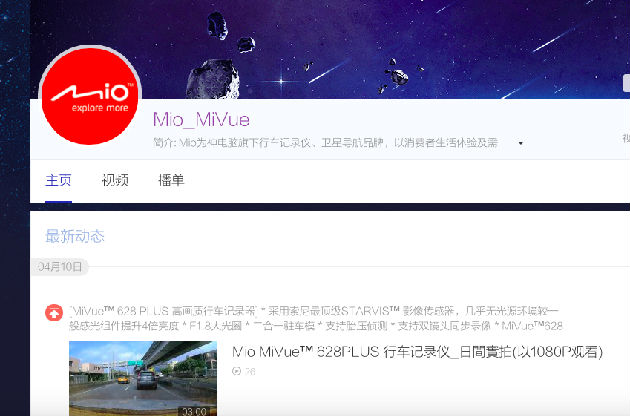Click the red Mio channel avatar logo

tap(90, 96)
